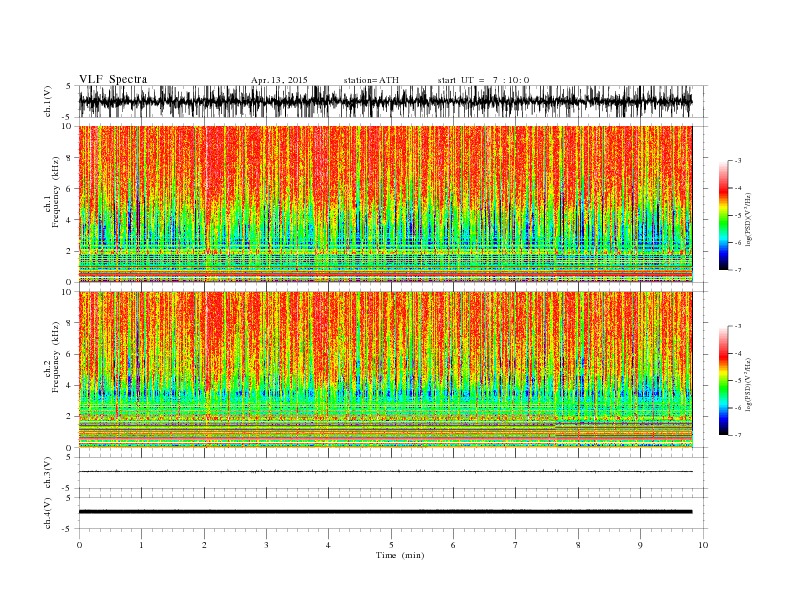
Task: Click inside the ch.1 spectrogram panel
Action: point(385,204)
